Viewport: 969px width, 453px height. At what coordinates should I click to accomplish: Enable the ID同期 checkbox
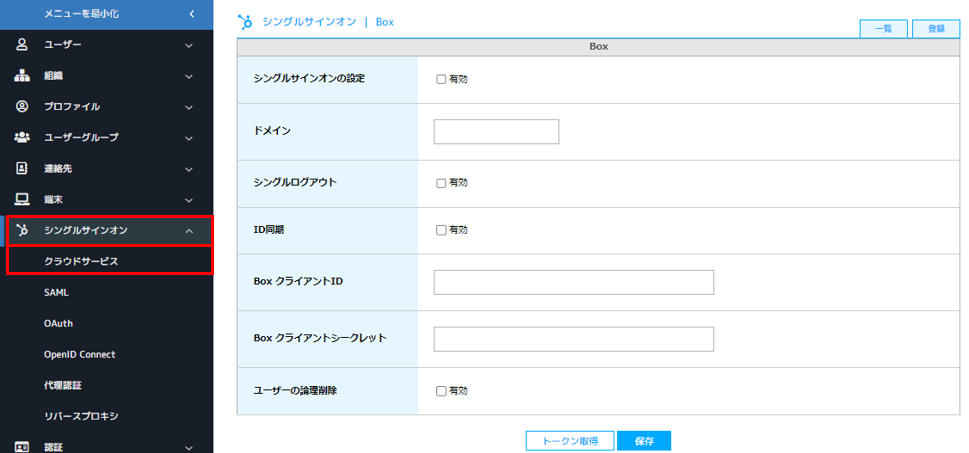[441, 230]
